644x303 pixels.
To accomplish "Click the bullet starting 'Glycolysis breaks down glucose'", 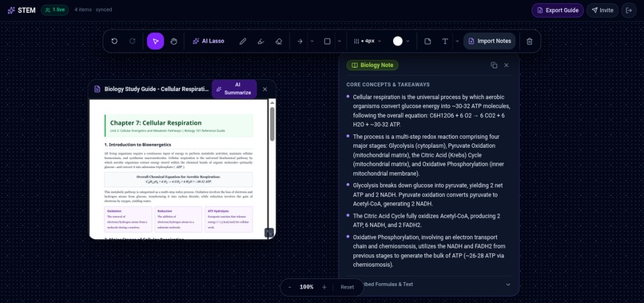I will [429, 194].
